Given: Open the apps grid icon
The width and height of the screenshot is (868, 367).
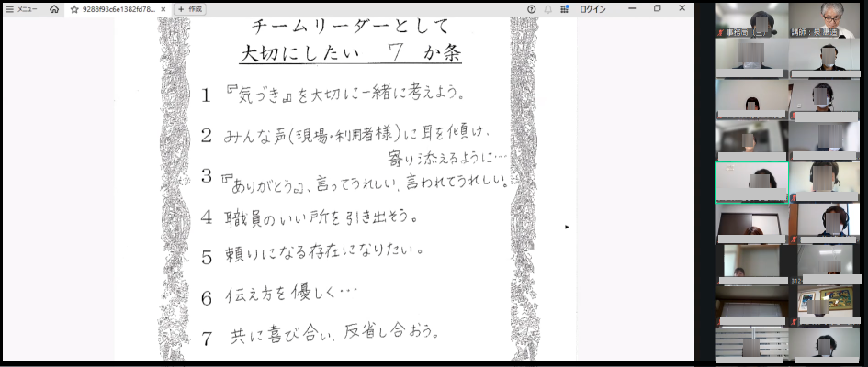Looking at the screenshot, I should pyautogui.click(x=565, y=8).
